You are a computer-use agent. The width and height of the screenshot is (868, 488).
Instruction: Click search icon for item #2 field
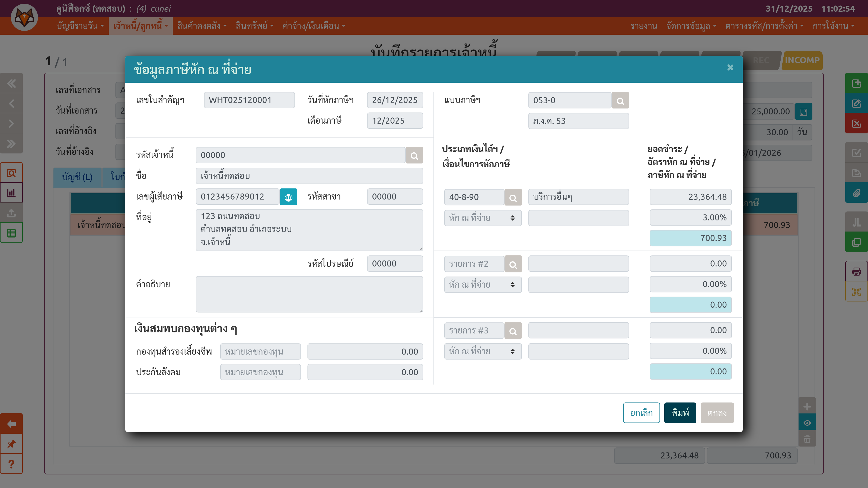tap(513, 264)
